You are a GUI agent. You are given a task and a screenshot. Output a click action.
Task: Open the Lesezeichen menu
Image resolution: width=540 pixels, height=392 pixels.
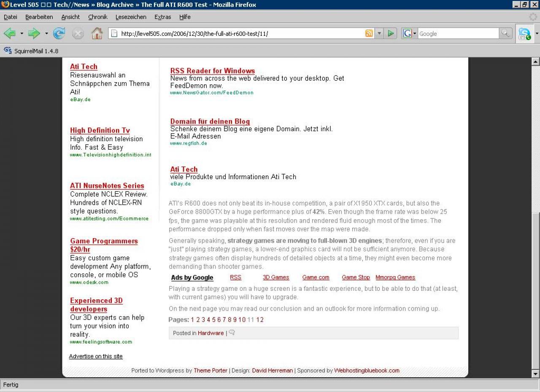coord(131,17)
